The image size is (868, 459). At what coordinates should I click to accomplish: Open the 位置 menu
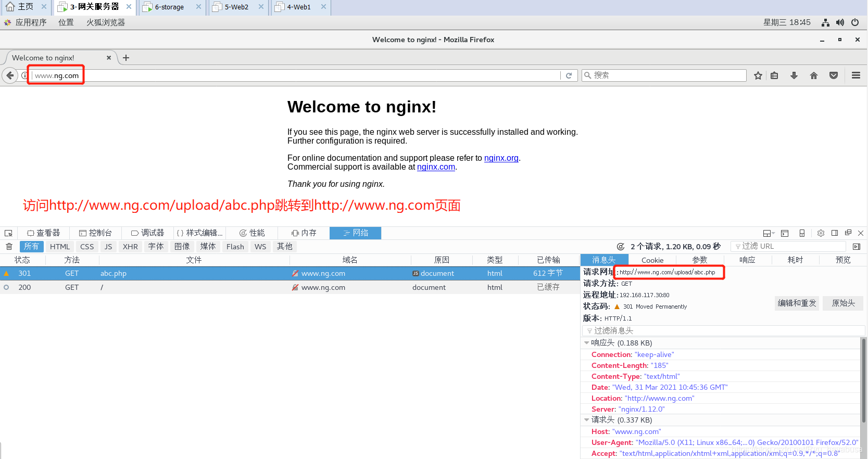click(x=66, y=22)
